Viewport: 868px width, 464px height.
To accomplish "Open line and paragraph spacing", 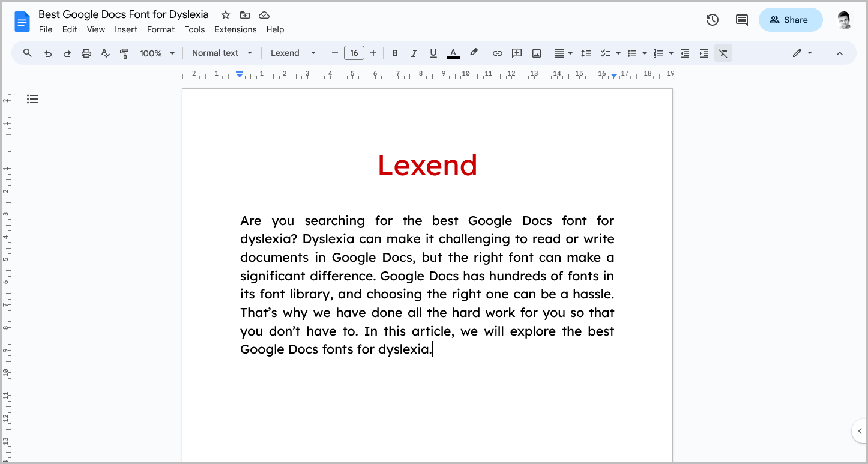I will click(586, 53).
